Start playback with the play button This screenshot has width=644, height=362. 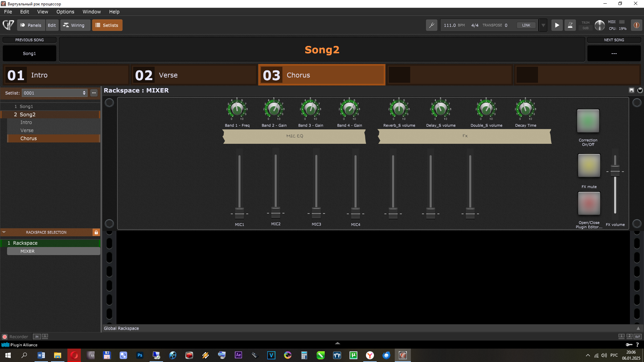(x=557, y=25)
